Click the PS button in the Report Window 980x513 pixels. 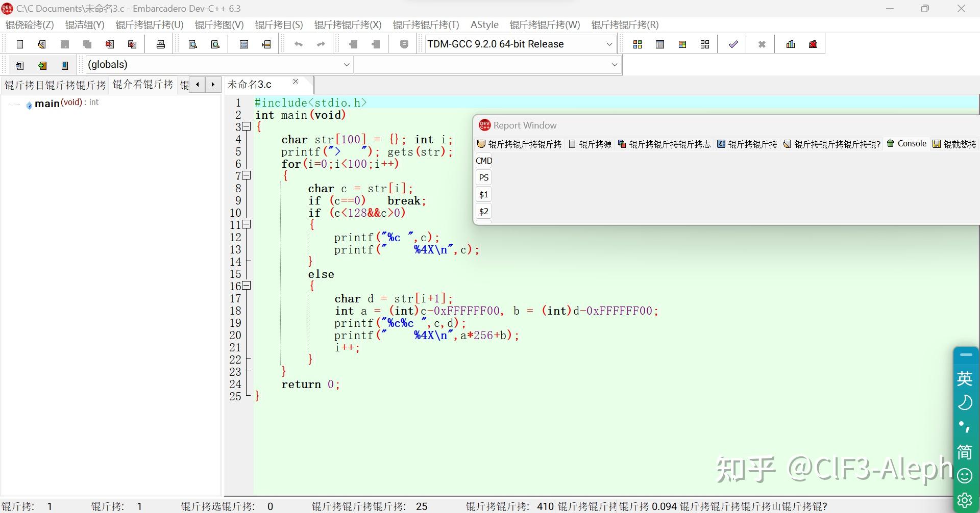click(x=484, y=177)
